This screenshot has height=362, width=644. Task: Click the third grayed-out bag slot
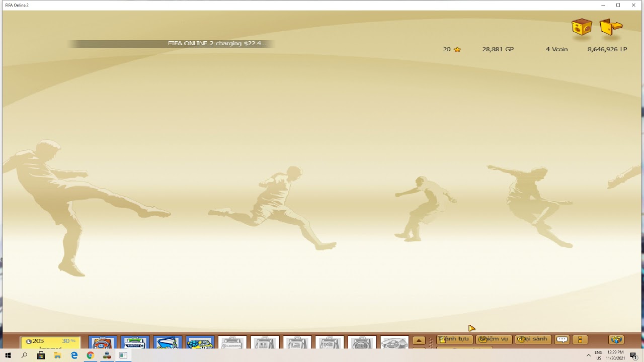coord(297,342)
